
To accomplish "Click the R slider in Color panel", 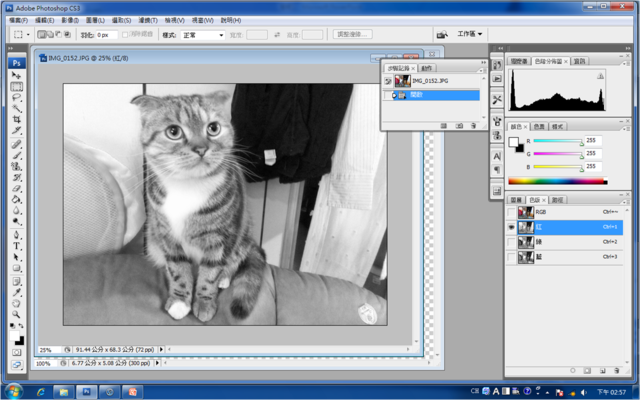I will coord(558,141).
